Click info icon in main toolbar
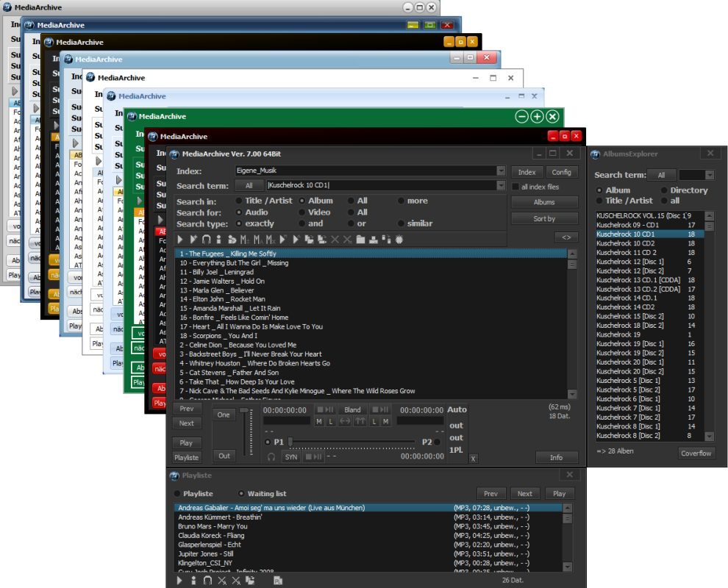Viewport: 728px width, 588px height. [x=218, y=240]
